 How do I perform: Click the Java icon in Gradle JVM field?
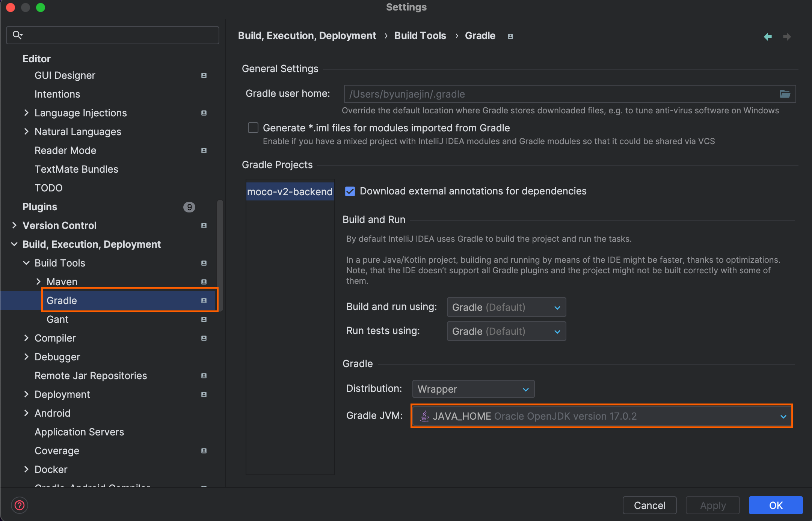(x=424, y=416)
